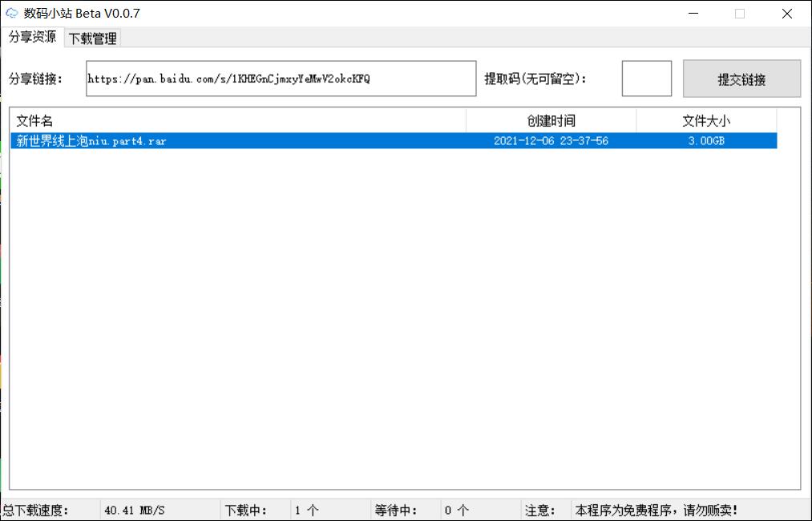This screenshot has height=521, width=812.
Task: Focus the 分享链接 URL input field
Action: coord(281,79)
